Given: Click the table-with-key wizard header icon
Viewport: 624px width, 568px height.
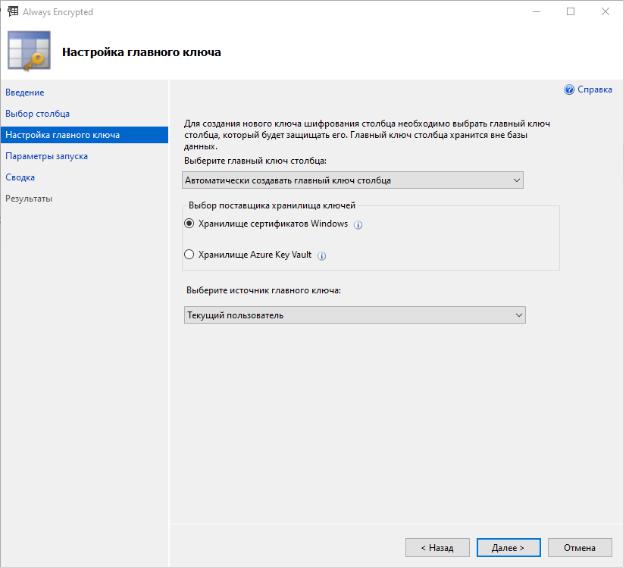Looking at the screenshot, I should click(29, 51).
